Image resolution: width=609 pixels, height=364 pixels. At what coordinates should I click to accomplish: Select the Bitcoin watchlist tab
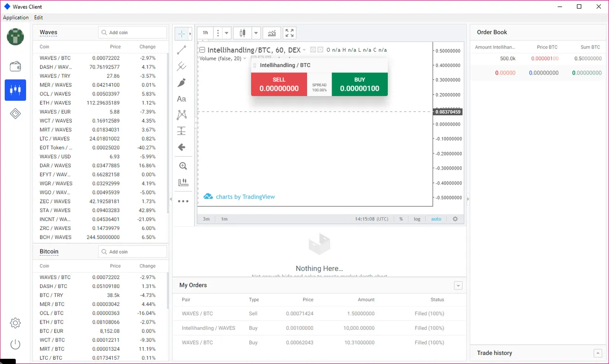[49, 251]
